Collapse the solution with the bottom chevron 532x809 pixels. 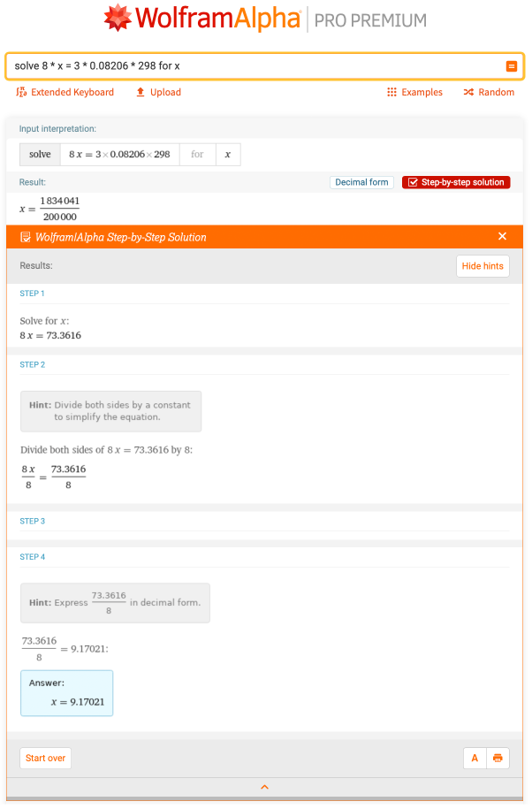(x=264, y=788)
